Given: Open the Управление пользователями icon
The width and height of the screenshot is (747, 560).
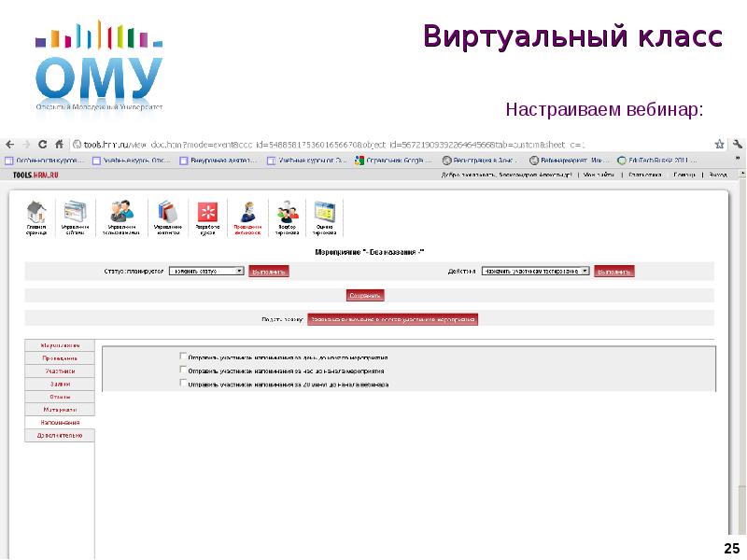Looking at the screenshot, I should tap(121, 214).
